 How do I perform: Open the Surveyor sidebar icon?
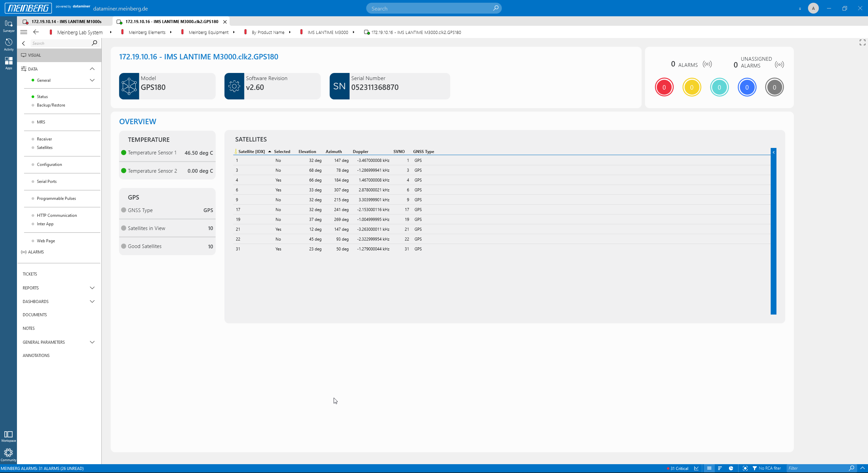coord(8,26)
